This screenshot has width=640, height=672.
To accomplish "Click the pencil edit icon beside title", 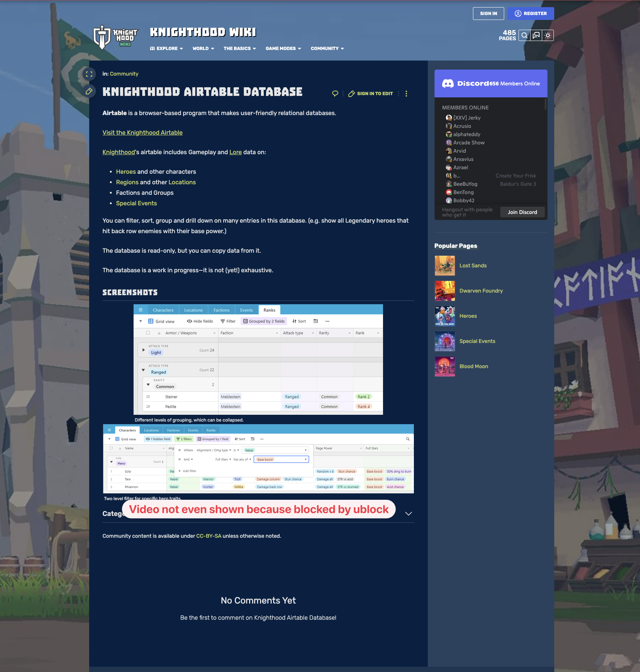I will (89, 91).
